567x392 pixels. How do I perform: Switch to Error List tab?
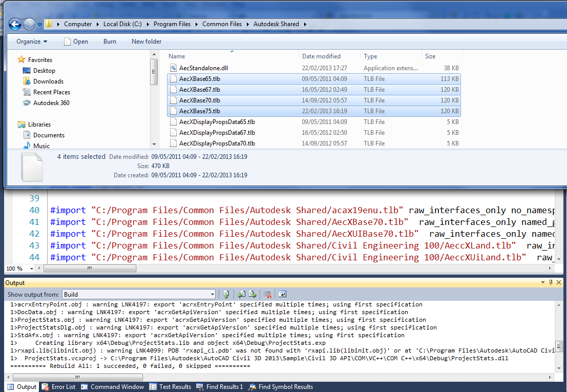(58, 387)
